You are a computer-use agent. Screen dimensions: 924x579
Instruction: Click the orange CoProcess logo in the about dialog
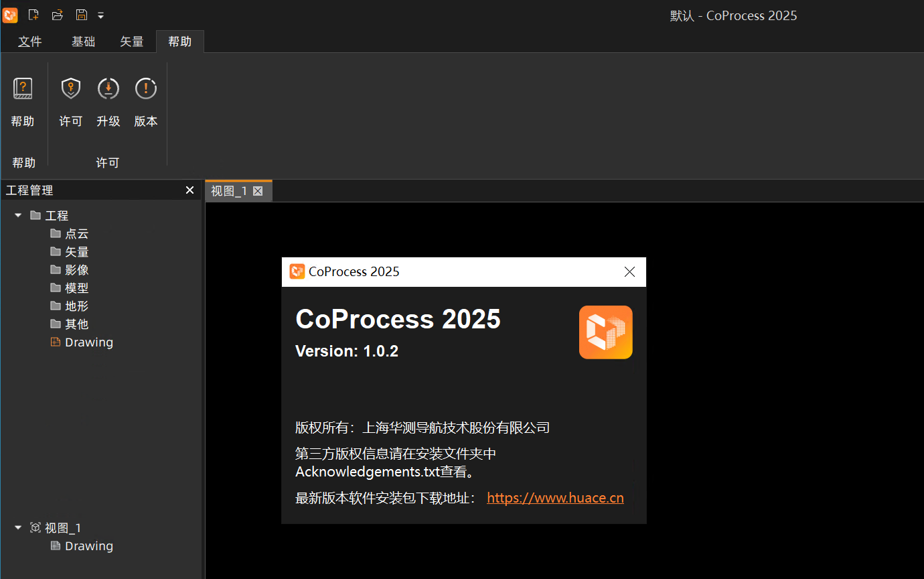click(x=605, y=332)
